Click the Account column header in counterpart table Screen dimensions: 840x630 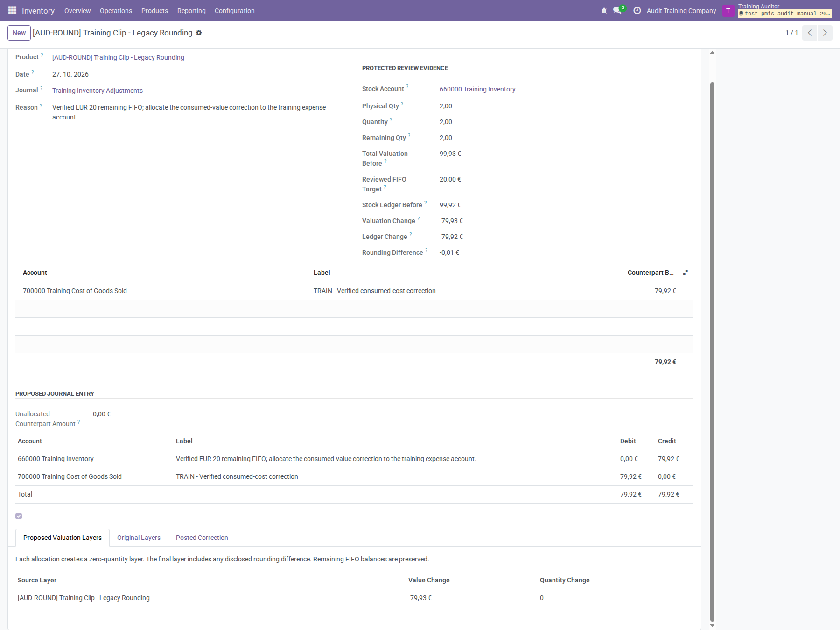click(35, 273)
